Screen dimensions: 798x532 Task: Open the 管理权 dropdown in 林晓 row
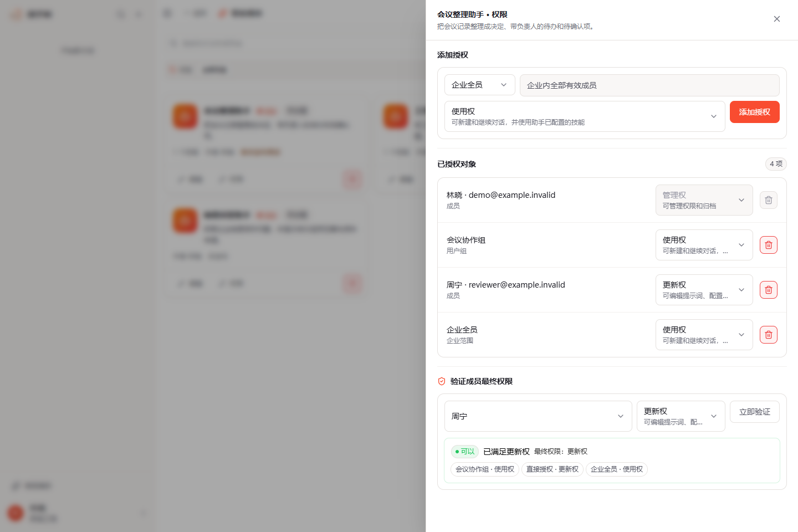click(704, 200)
